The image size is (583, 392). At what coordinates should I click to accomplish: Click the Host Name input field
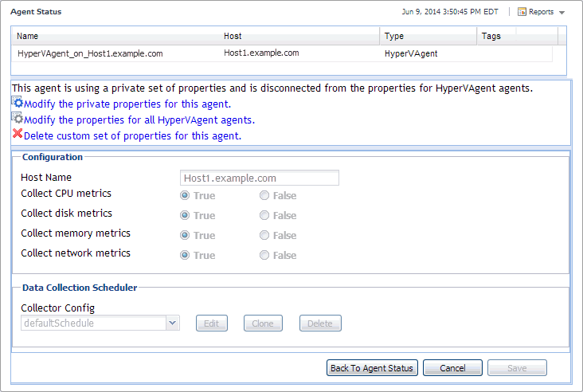click(x=260, y=178)
